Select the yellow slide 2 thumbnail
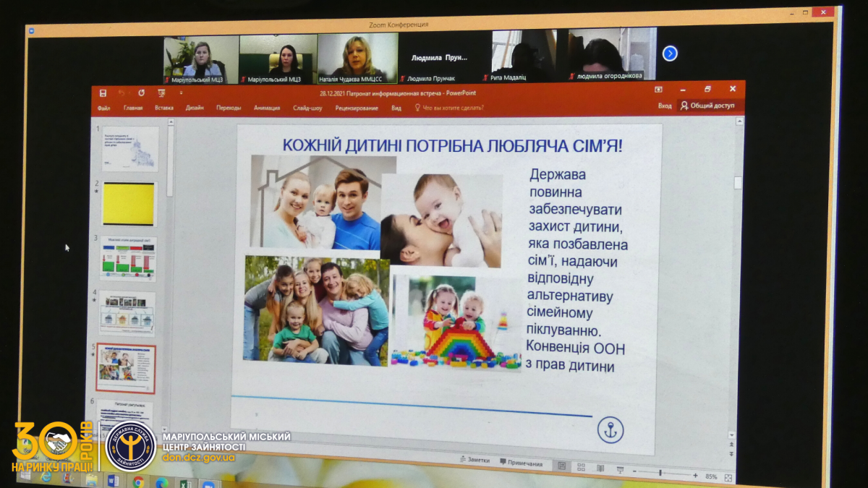868x488 pixels. tap(129, 204)
